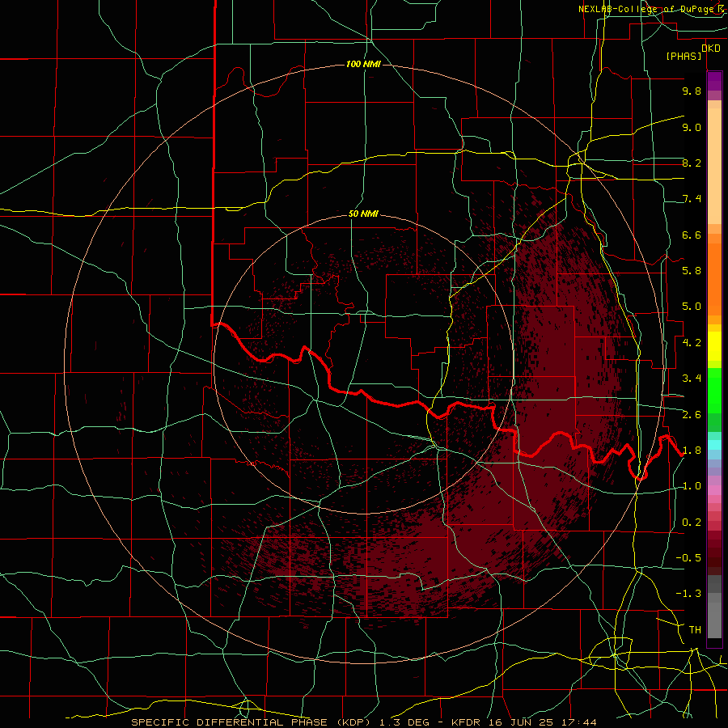728x728 pixels.
Task: Pick the purple band atop the color scale
Action: point(714,81)
